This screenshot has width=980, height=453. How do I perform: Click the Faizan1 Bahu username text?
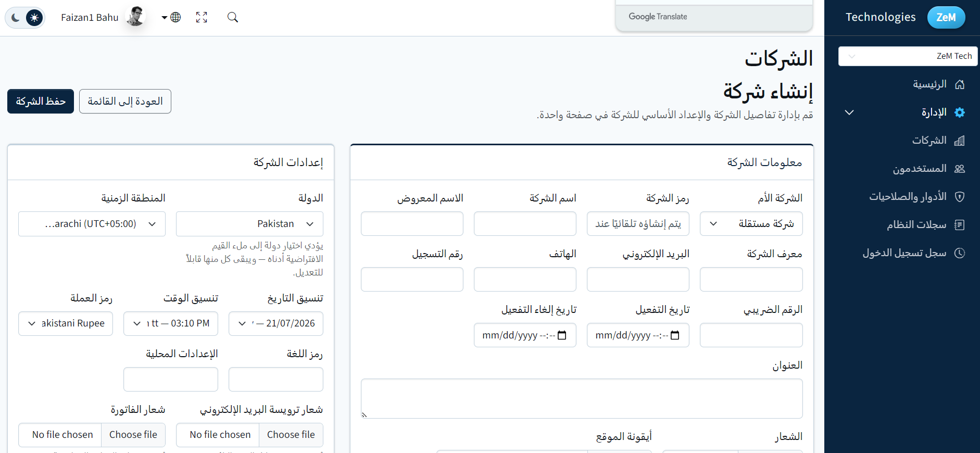pyautogui.click(x=90, y=18)
